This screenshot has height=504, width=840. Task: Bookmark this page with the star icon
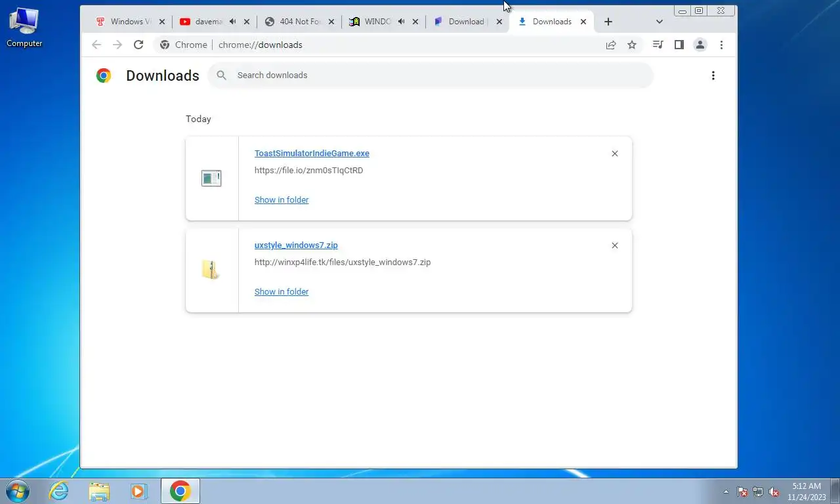632,45
